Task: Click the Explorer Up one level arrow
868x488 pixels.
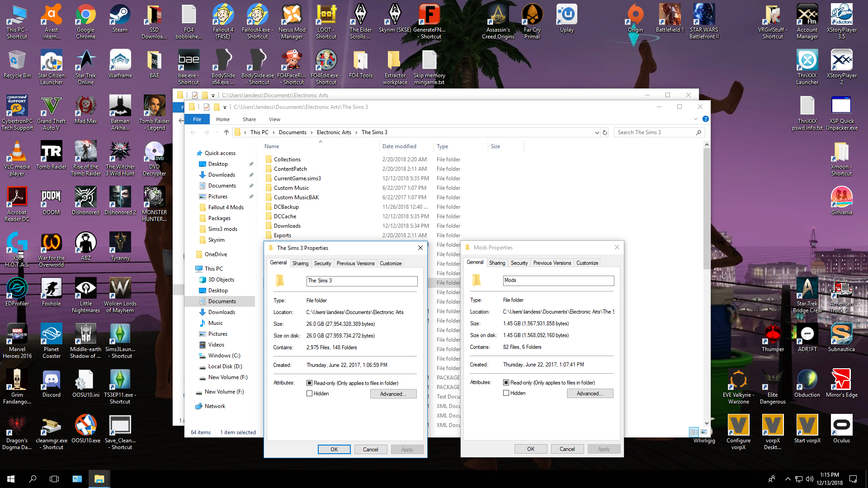Action: tap(226, 132)
